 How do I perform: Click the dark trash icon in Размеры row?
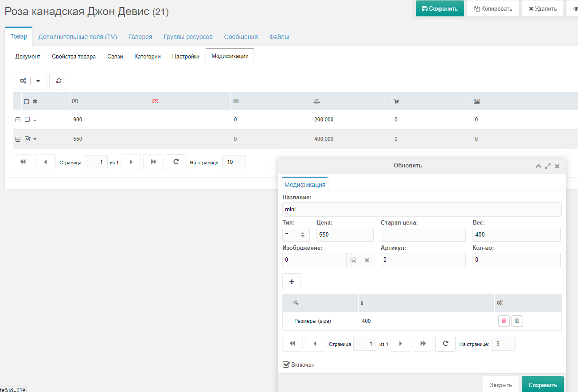pyautogui.click(x=517, y=321)
